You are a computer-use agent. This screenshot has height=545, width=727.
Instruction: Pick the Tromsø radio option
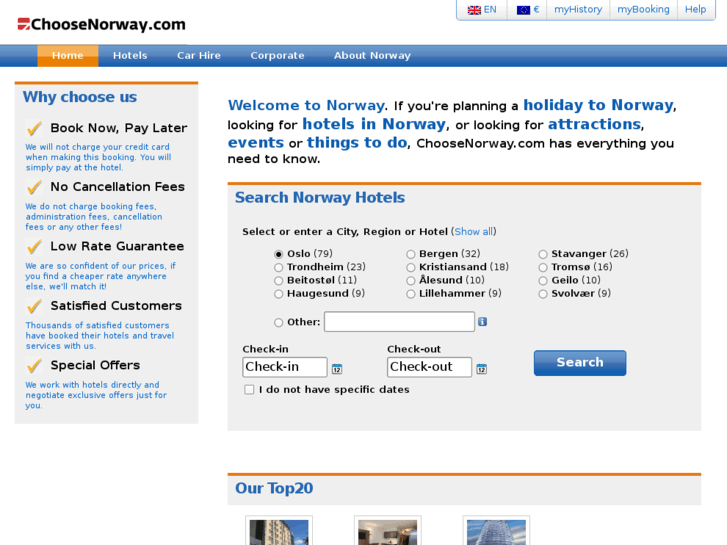543,268
